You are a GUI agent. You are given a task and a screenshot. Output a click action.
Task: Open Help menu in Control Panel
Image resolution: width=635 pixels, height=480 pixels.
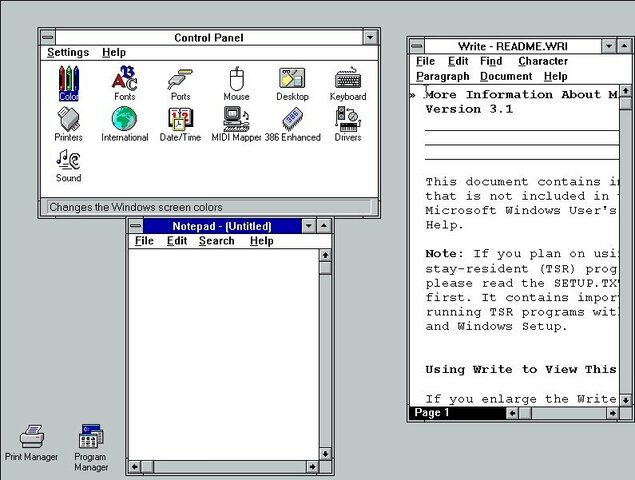(x=114, y=53)
